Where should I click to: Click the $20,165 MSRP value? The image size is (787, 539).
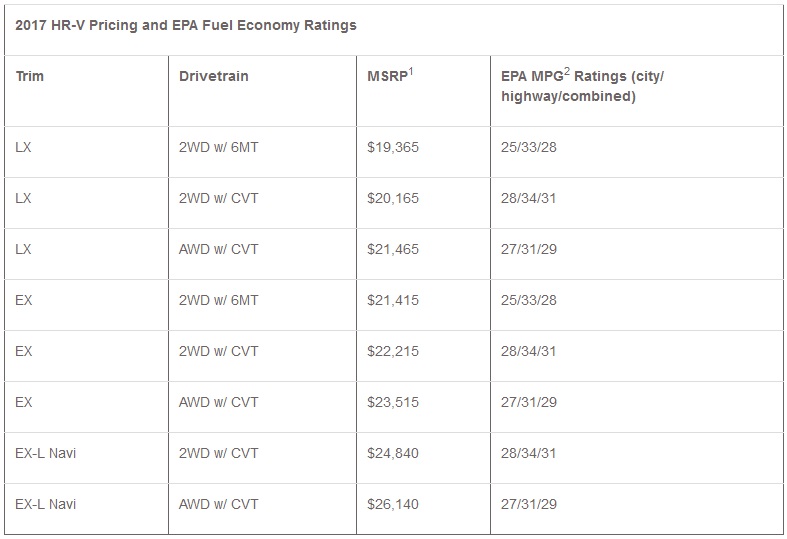tap(393, 198)
